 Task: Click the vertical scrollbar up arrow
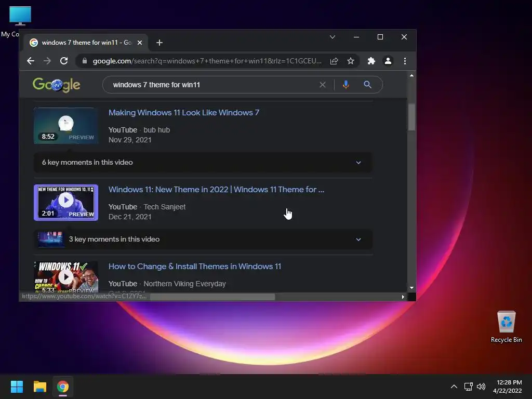[411, 75]
